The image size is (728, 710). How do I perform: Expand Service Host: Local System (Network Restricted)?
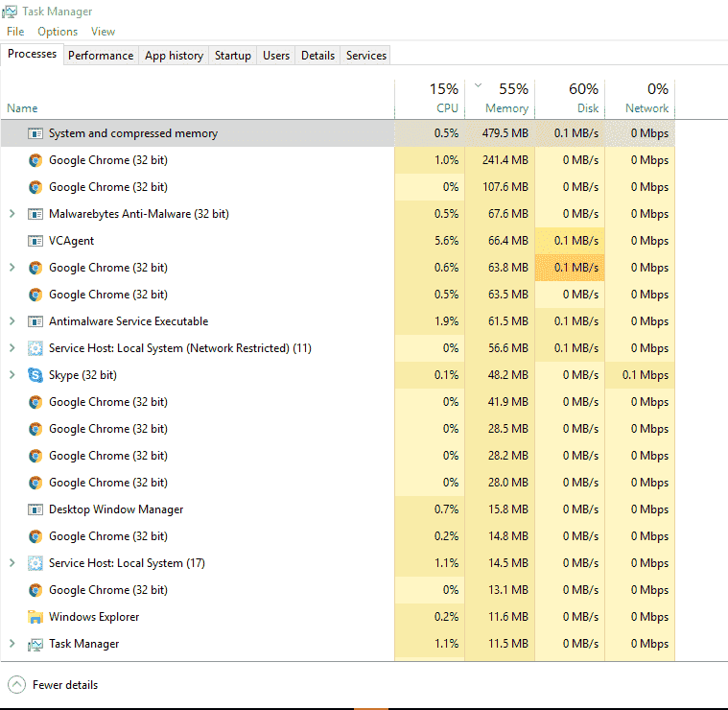(x=12, y=348)
